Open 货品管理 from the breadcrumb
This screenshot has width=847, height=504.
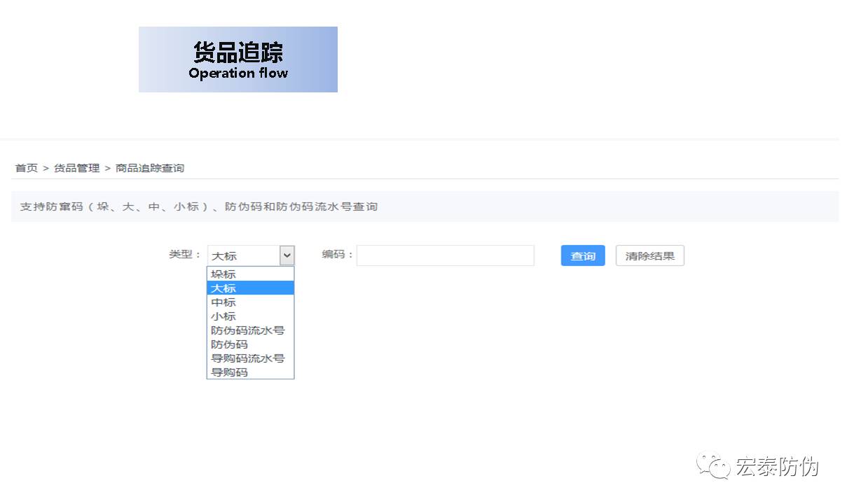[76, 168]
